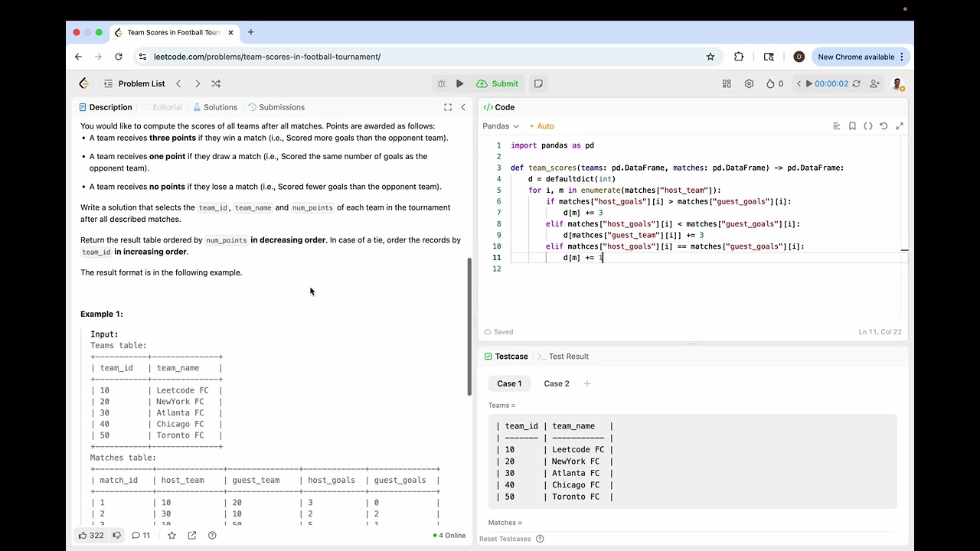The image size is (980, 551).
Task: Switch to the Solutions tab
Action: click(215, 107)
